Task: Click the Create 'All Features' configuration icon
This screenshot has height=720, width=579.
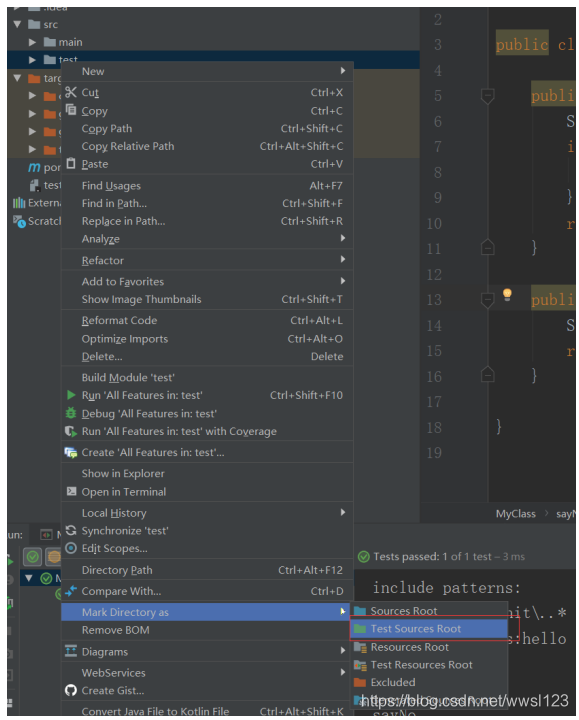Action: click(71, 453)
